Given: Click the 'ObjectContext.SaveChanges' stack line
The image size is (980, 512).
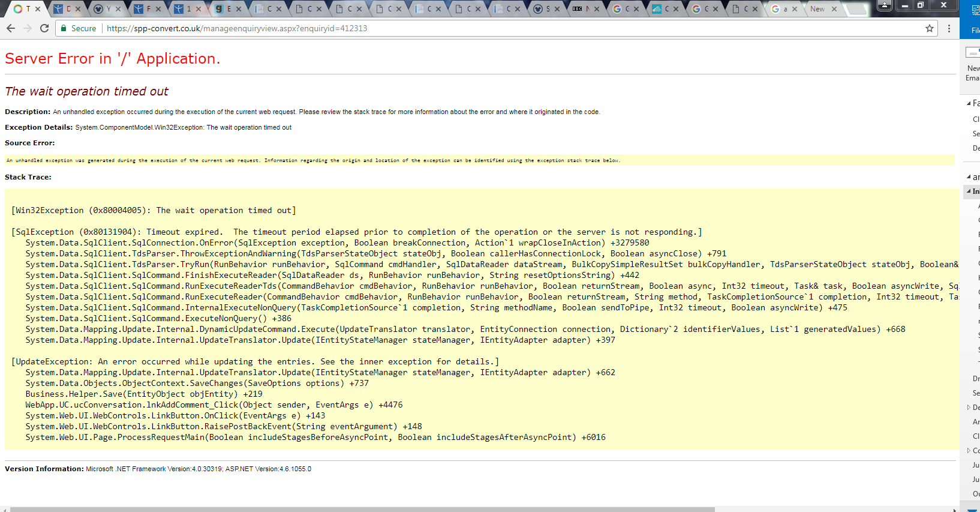Looking at the screenshot, I should (197, 384).
